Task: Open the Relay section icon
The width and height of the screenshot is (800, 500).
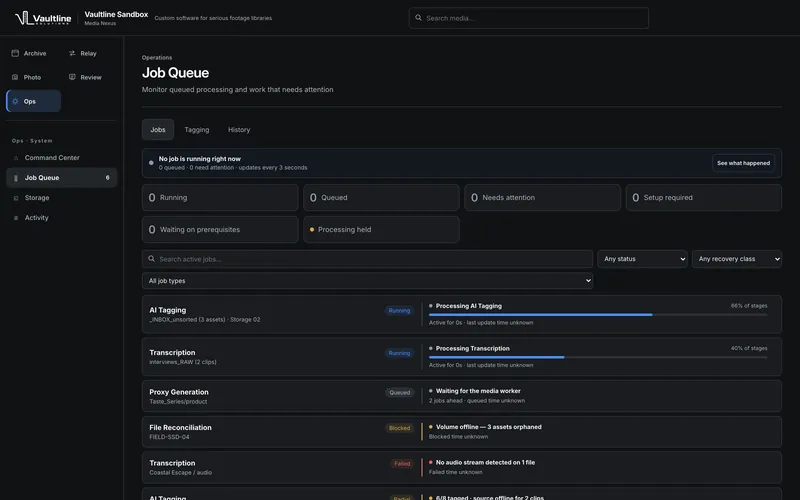Action: (x=72, y=53)
